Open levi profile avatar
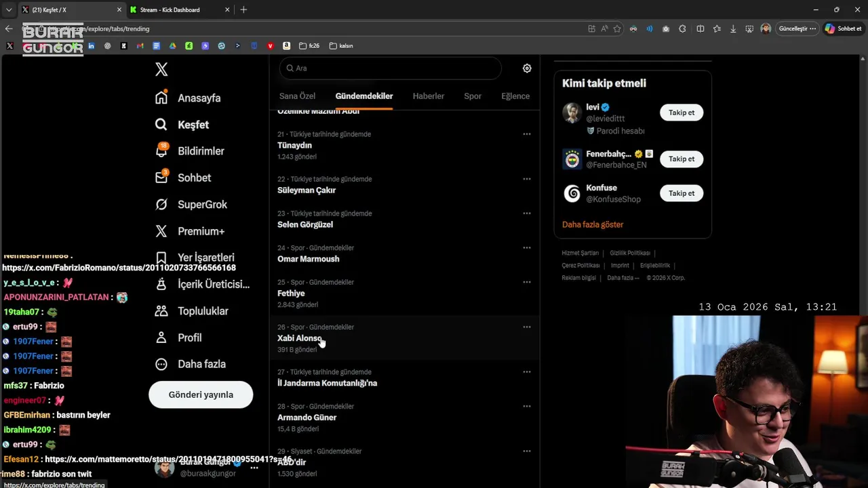The width and height of the screenshot is (868, 488). pyautogui.click(x=572, y=113)
